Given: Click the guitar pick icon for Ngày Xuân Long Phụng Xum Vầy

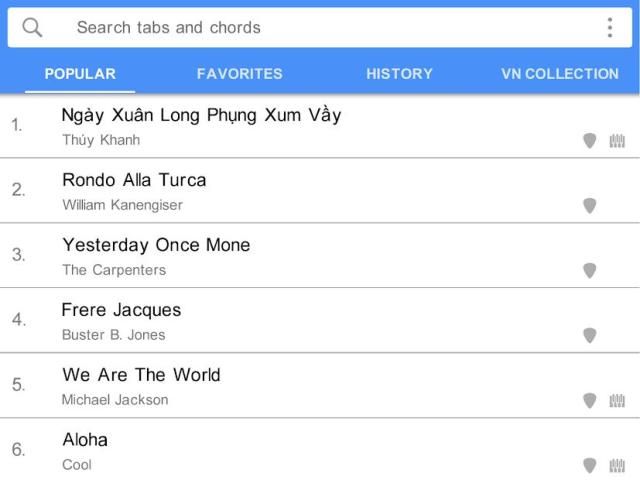Looking at the screenshot, I should [590, 141].
